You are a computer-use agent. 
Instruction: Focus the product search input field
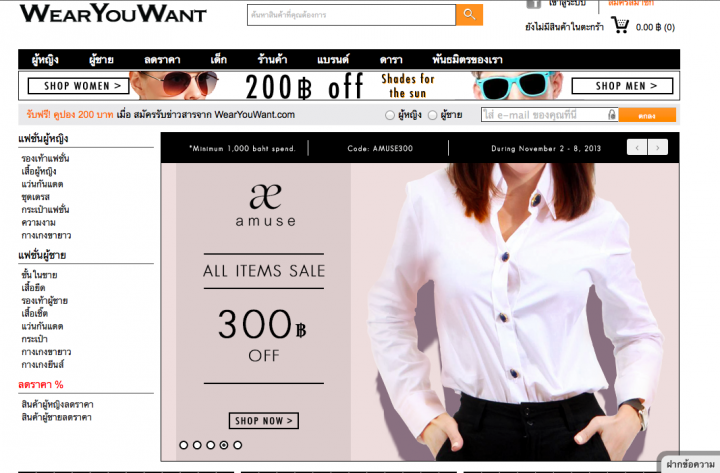coord(351,15)
